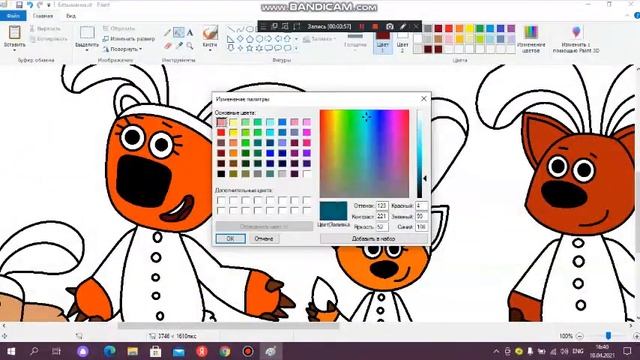Image resolution: width=640 pixels, height=360 pixels.
Task: Pick the black basic color swatch in the dialog
Action: (221, 174)
